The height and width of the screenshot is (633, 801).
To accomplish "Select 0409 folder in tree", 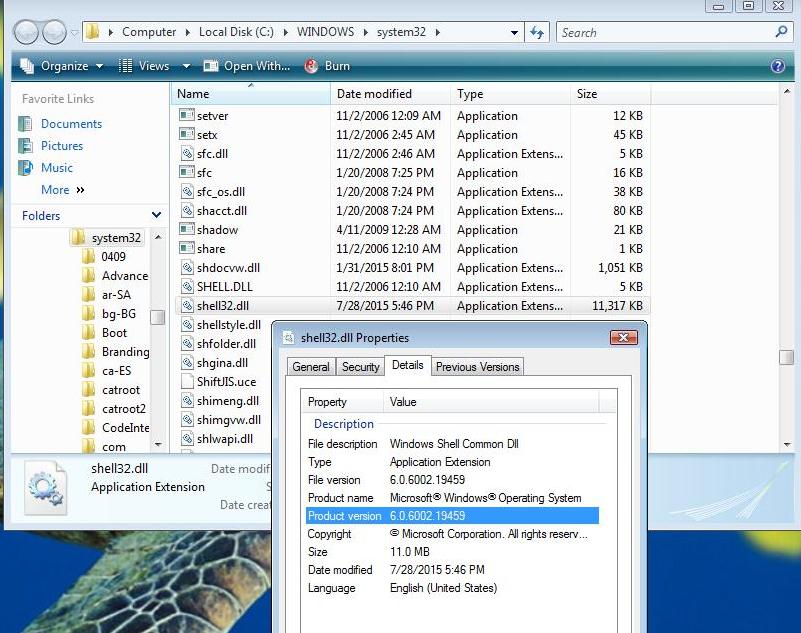I will point(113,256).
